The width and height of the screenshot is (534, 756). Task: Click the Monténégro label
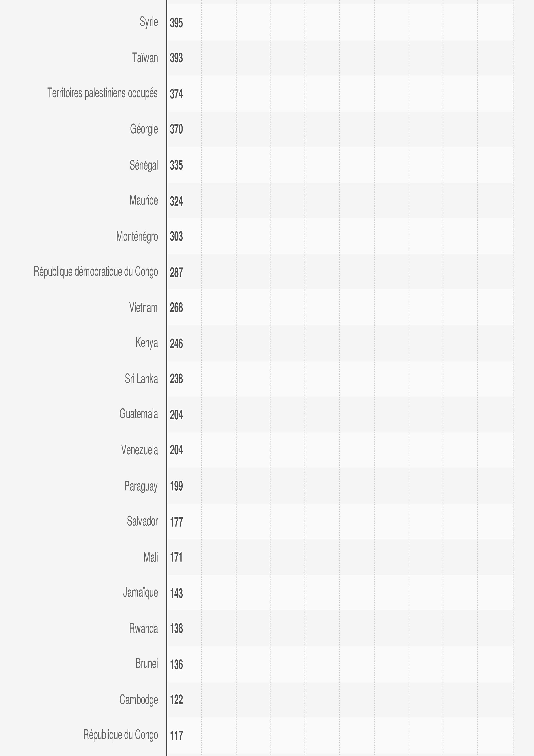[x=137, y=236]
